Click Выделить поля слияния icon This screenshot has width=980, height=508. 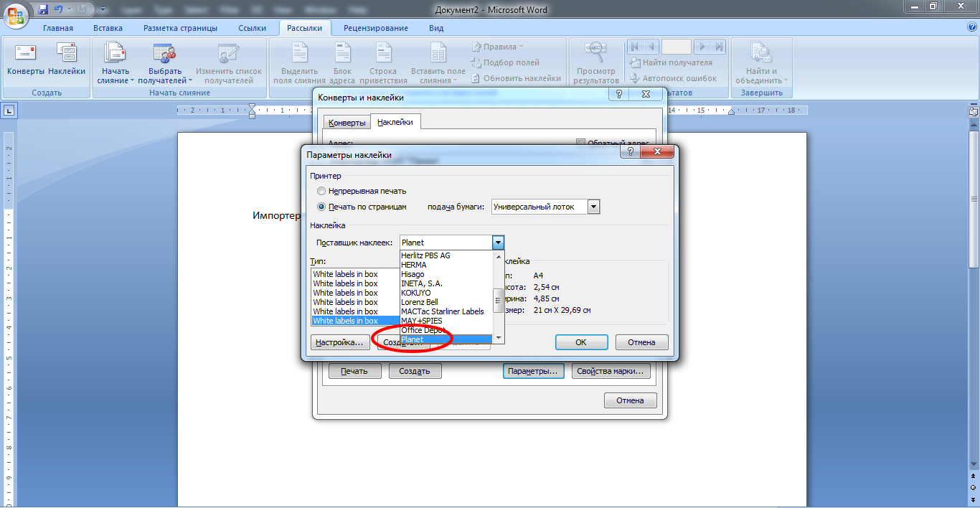299,63
